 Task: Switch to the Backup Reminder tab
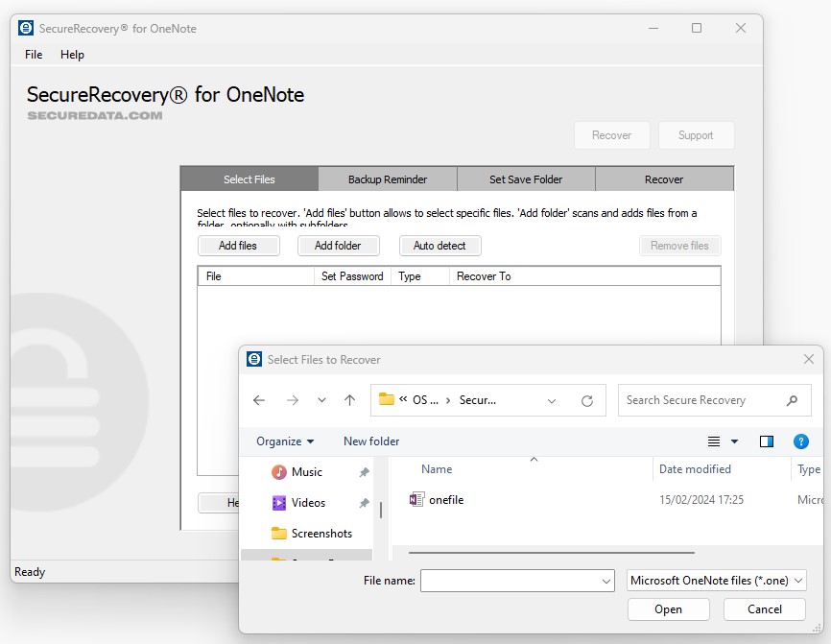click(388, 179)
